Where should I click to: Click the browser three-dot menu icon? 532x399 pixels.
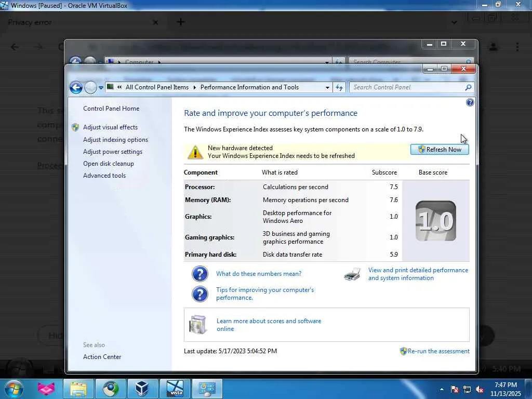[x=517, y=47]
